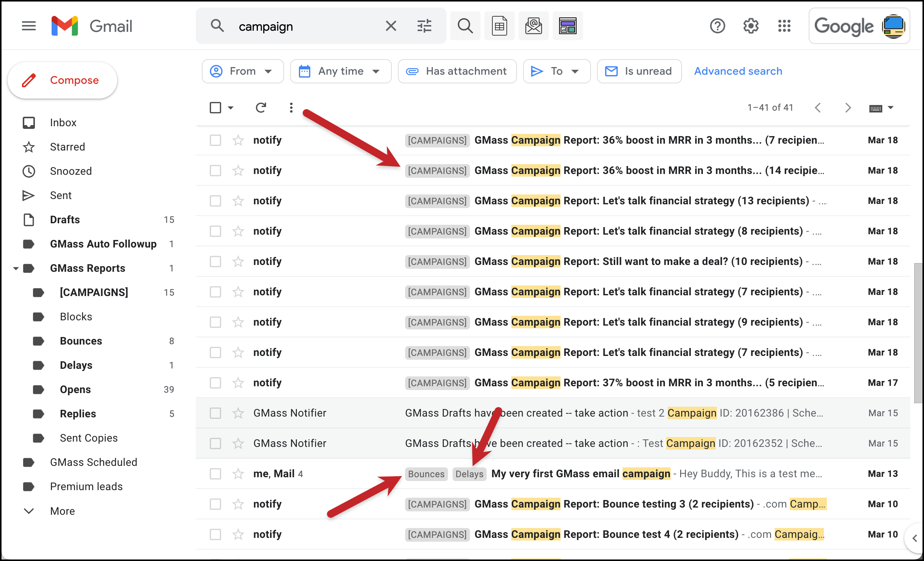Open the From filter dropdown
Image resolution: width=924 pixels, height=561 pixels.
[243, 71]
